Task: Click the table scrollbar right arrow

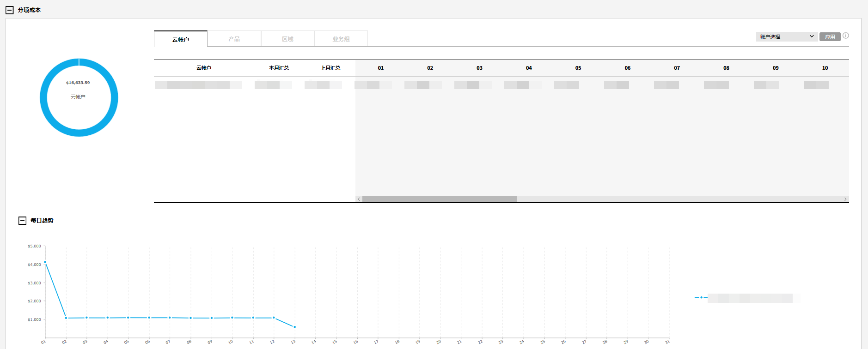Action: point(845,199)
